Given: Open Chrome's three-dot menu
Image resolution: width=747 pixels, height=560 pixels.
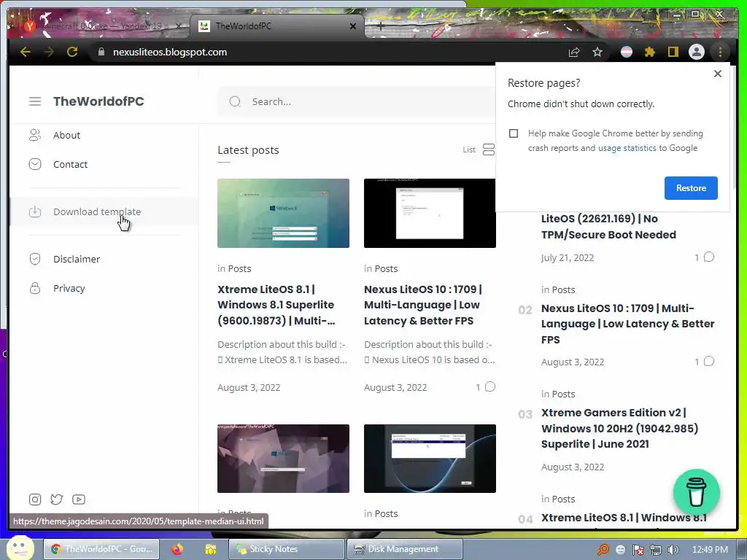Looking at the screenshot, I should click(720, 52).
